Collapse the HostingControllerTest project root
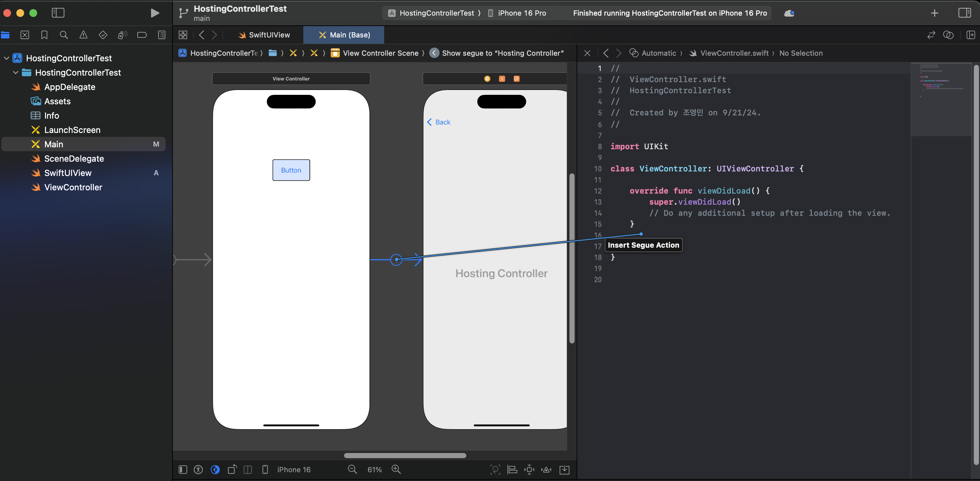 (7, 58)
